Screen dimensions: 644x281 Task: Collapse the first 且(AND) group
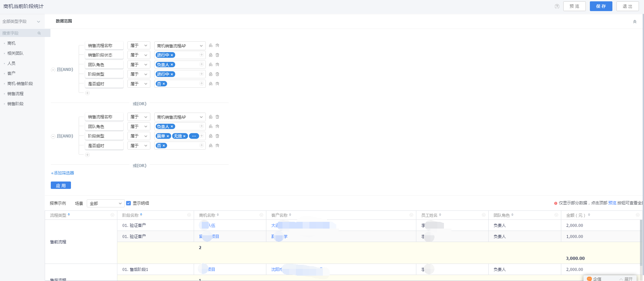coord(53,70)
